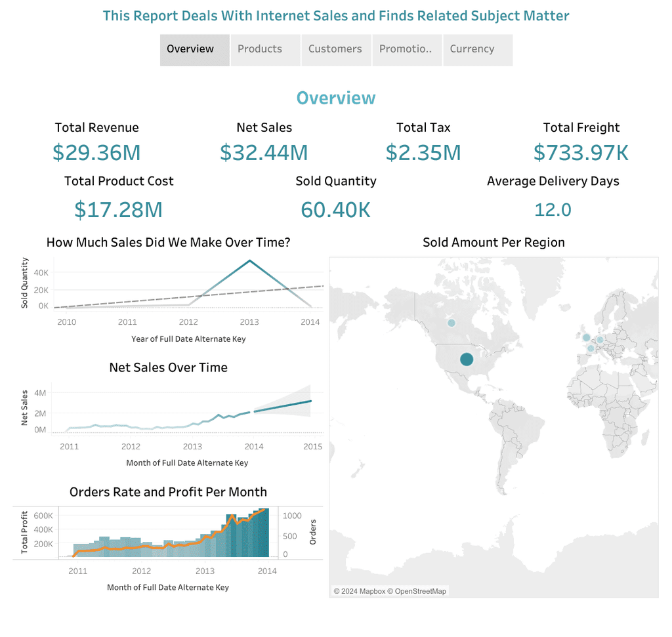Click the dashed trend line in sales chart
This screenshot has height=637, width=672.
click(188, 297)
